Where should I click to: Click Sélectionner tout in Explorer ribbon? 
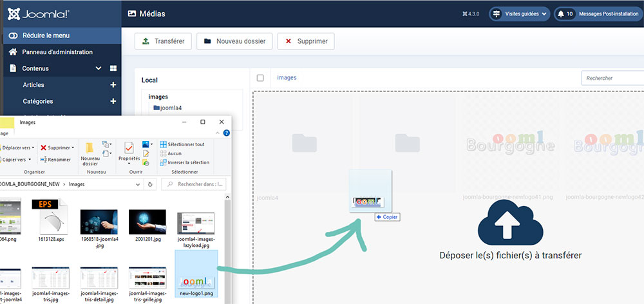click(182, 145)
